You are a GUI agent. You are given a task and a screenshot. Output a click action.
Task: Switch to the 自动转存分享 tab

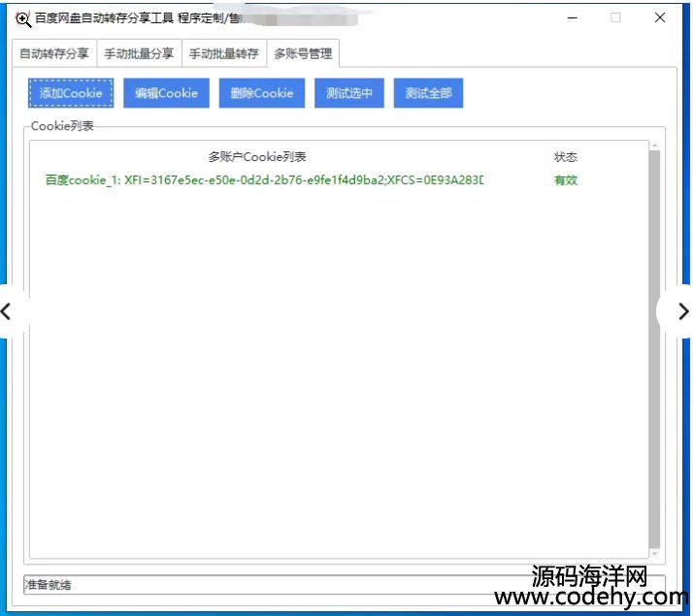coord(54,54)
